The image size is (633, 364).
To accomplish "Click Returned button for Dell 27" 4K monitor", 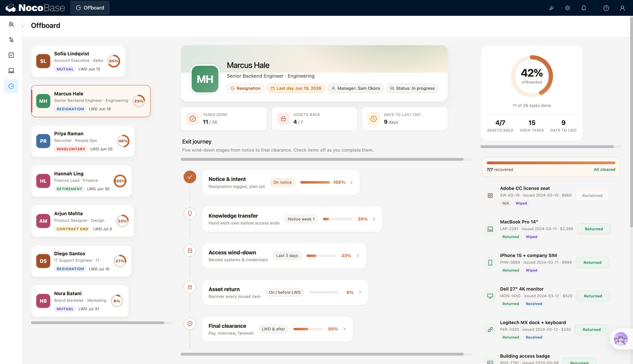I will coord(593,296).
